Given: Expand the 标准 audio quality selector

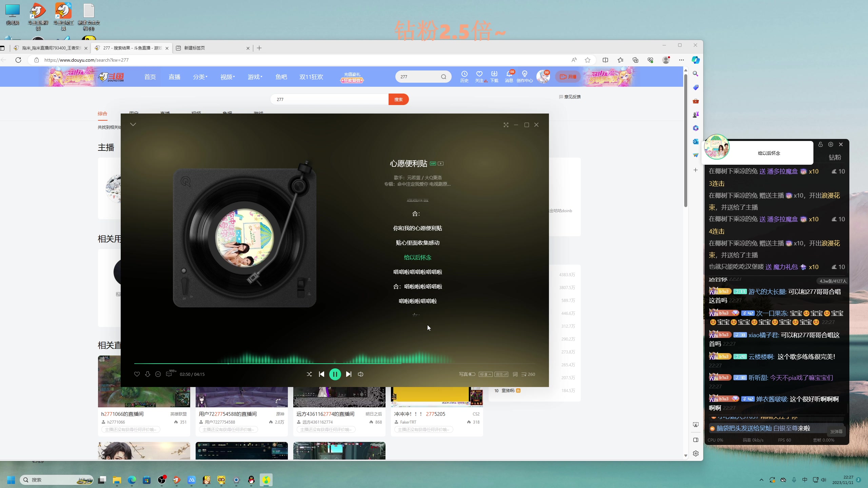Looking at the screenshot, I should 486,374.
